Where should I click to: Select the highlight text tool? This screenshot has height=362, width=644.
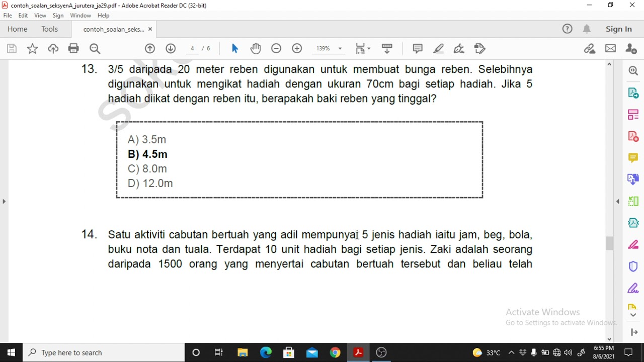point(438,49)
